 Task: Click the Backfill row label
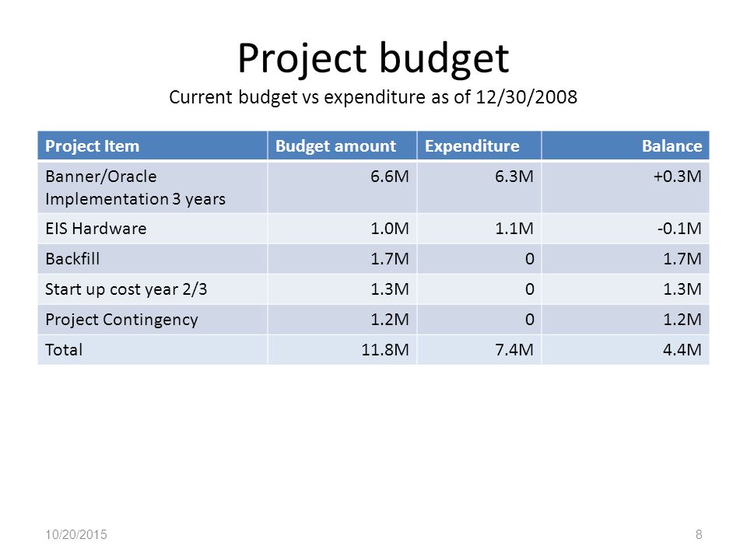tap(72, 258)
